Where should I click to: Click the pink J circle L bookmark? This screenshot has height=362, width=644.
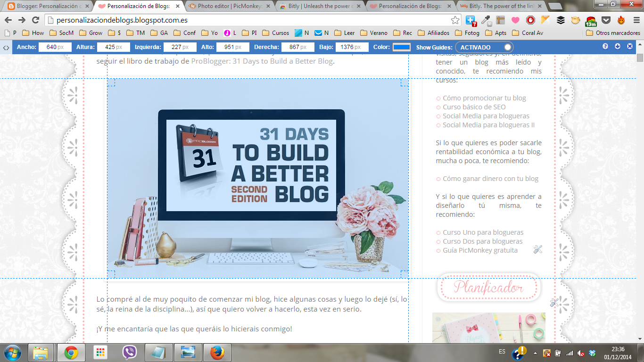pyautogui.click(x=230, y=33)
